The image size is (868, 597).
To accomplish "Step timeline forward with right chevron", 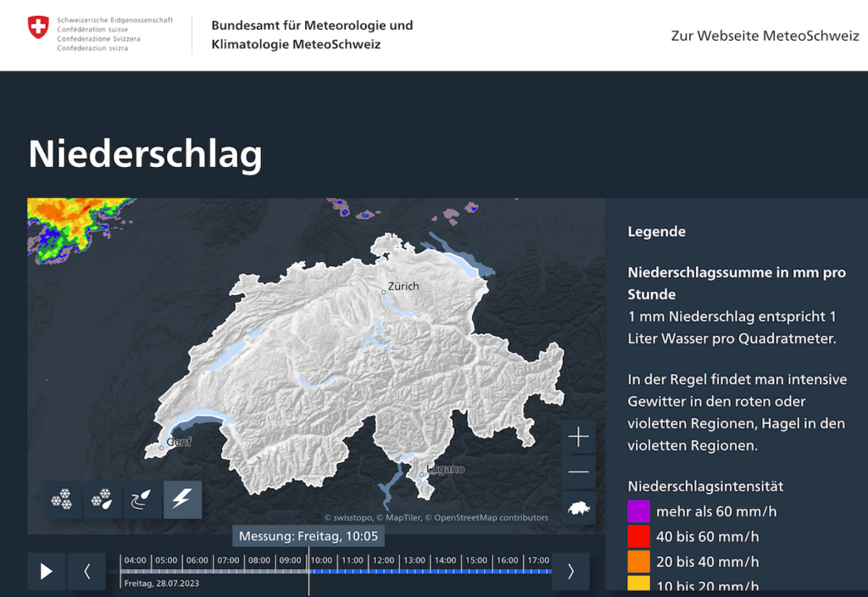I will (x=570, y=571).
